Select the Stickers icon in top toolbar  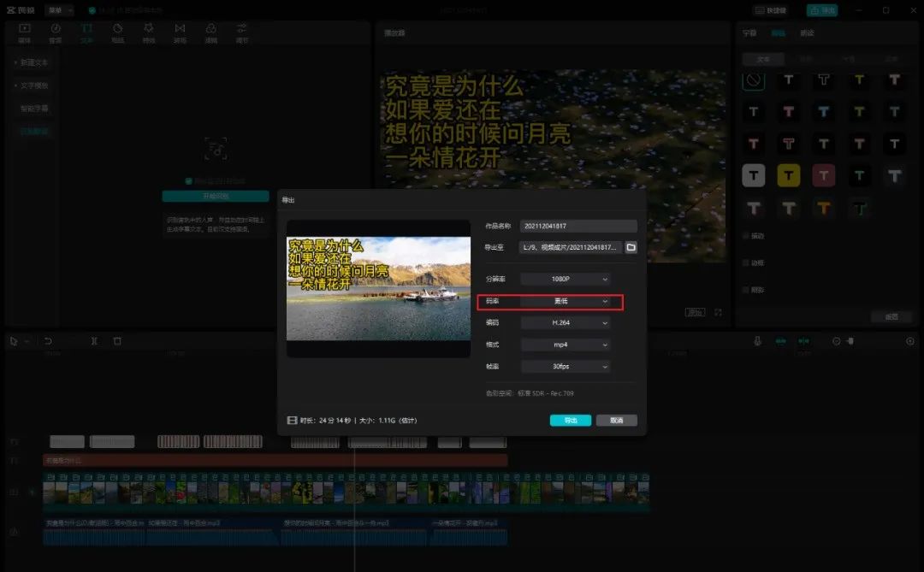[x=117, y=32]
